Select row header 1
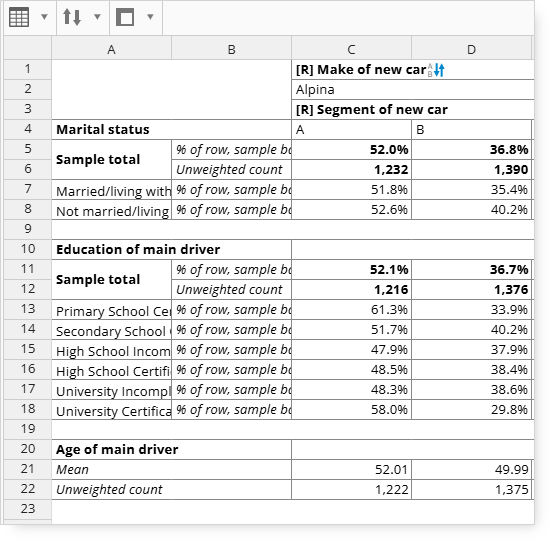The height and width of the screenshot is (540, 550). click(x=28, y=69)
